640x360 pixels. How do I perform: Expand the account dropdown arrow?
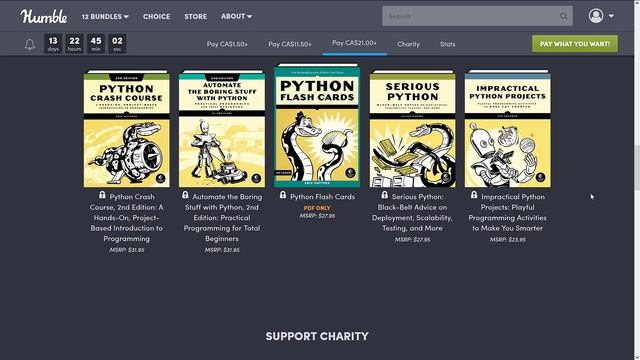click(611, 16)
